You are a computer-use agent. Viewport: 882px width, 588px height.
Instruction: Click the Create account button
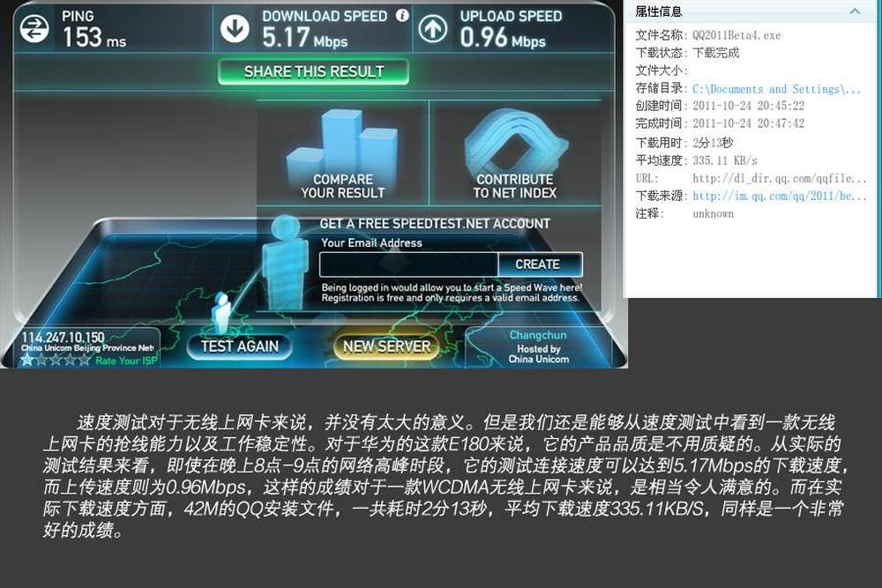tap(540, 264)
